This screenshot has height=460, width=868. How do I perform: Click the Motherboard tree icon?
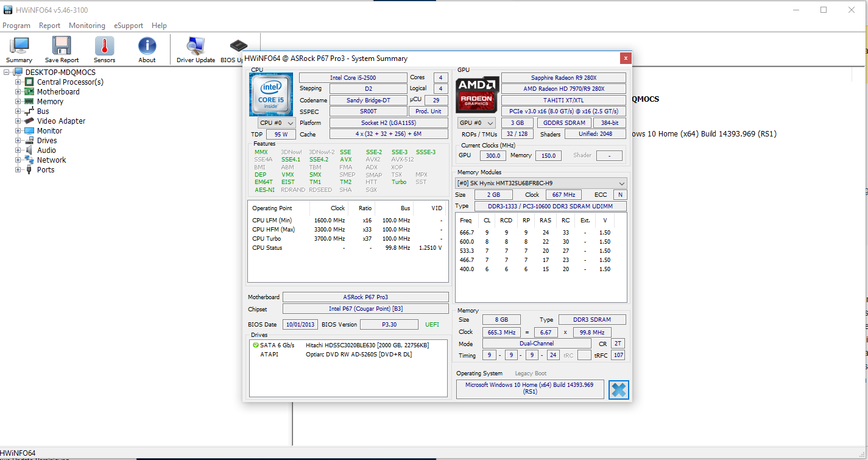29,91
